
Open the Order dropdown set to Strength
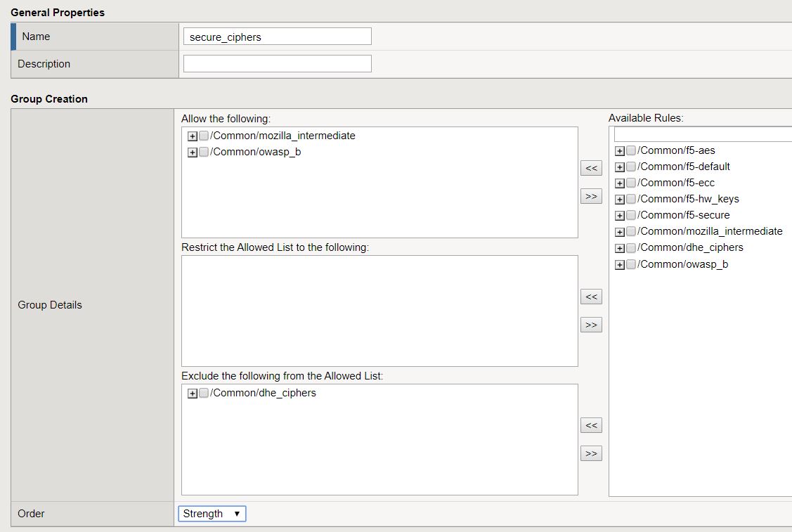click(x=212, y=514)
